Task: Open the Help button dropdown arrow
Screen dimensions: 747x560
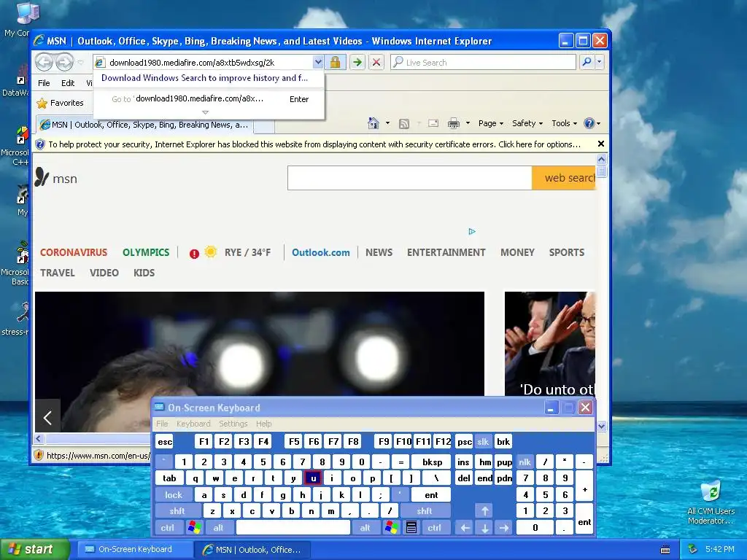Action: 598,123
